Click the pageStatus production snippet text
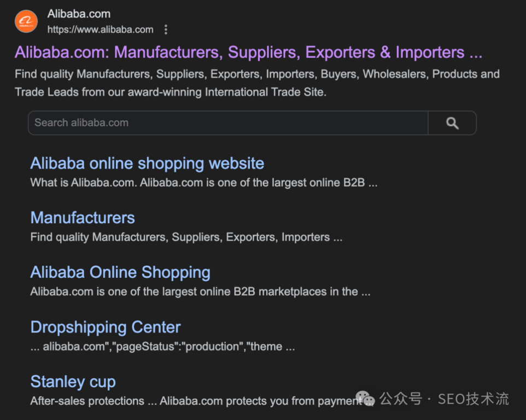Viewport: 526px width, 420px height. pos(163,346)
